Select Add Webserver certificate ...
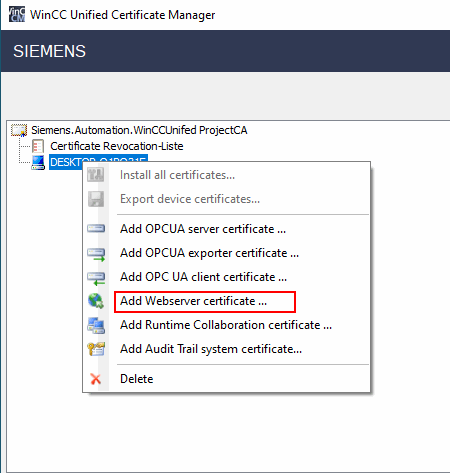Viewport: 450px width, 473px height. coord(226,301)
